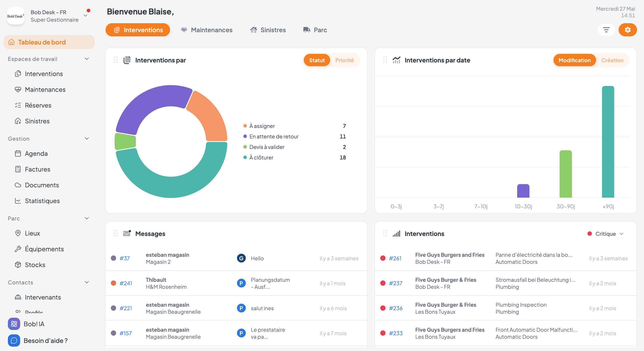Select Création for the date chart
Viewport: 644px width, 351px height.
click(x=612, y=60)
